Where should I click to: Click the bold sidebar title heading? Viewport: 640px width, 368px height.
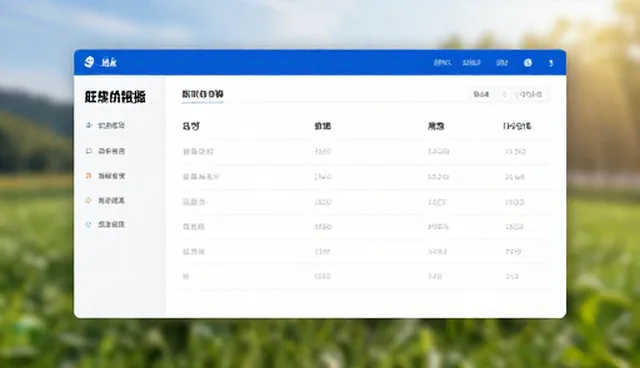[115, 97]
